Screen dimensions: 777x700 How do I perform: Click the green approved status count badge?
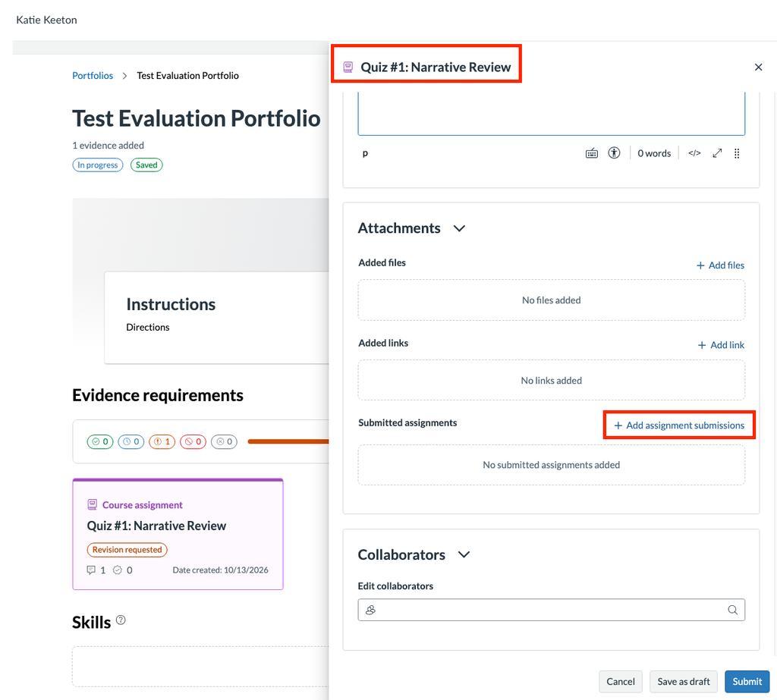100,441
